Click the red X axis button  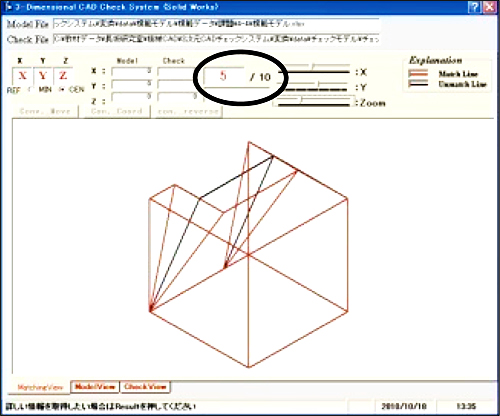(x=23, y=76)
